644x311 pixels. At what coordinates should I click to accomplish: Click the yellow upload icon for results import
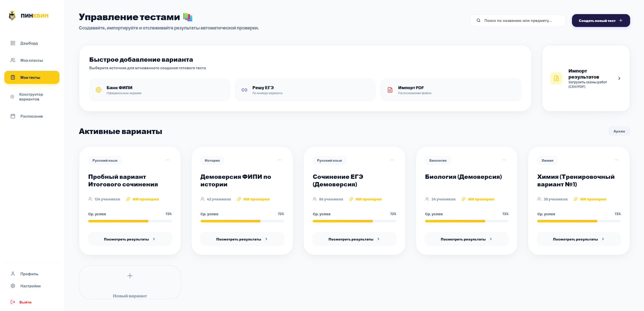[x=556, y=78]
